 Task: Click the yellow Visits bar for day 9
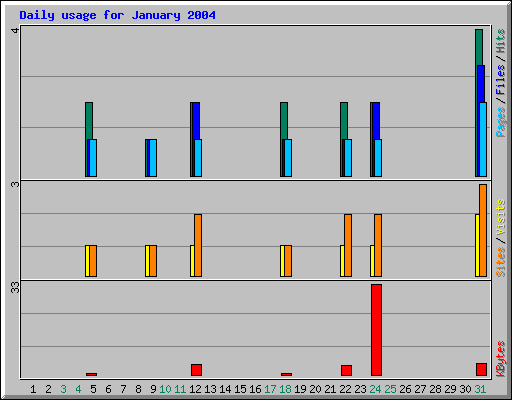pos(147,261)
